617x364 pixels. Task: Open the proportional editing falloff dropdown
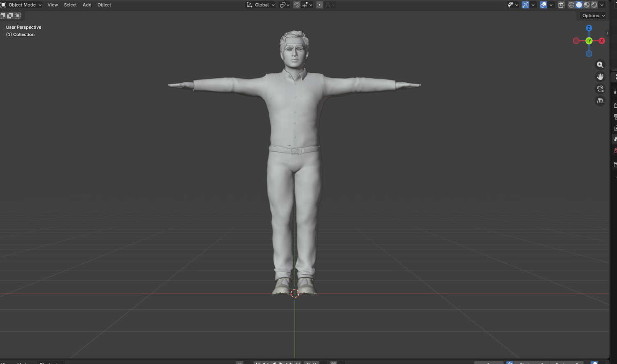click(330, 5)
